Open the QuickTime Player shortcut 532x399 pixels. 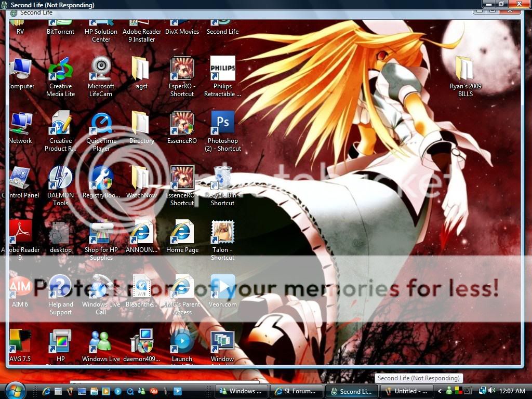click(x=101, y=132)
